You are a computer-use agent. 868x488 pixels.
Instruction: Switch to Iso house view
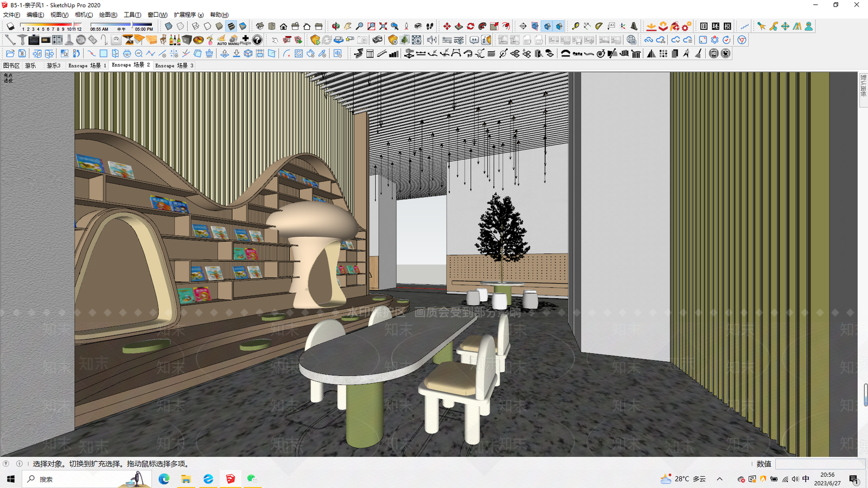pos(260,26)
